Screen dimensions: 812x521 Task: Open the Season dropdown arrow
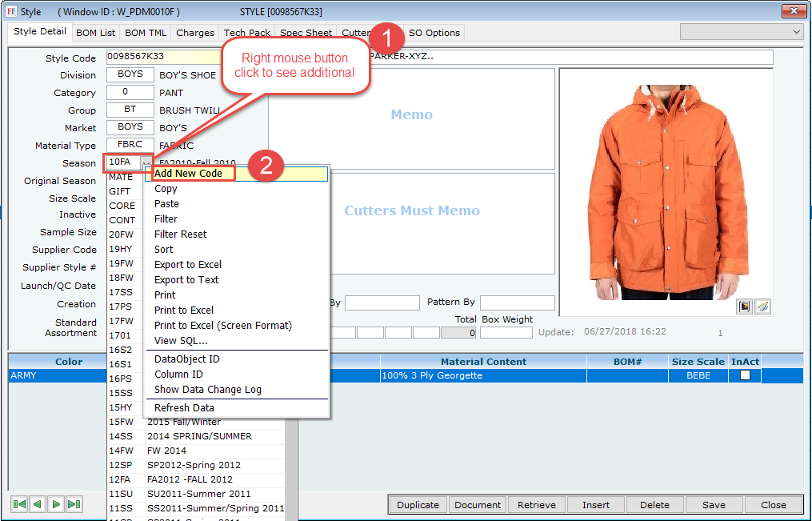click(146, 163)
